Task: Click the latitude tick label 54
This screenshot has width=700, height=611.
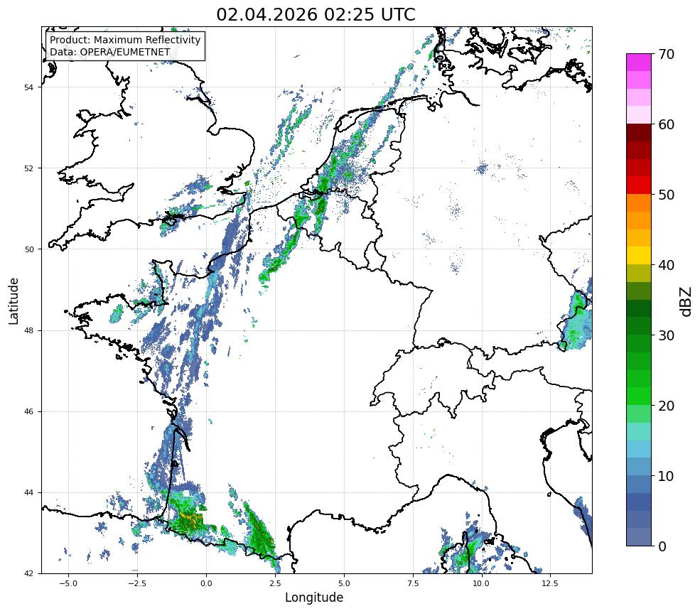Action: tap(28, 87)
